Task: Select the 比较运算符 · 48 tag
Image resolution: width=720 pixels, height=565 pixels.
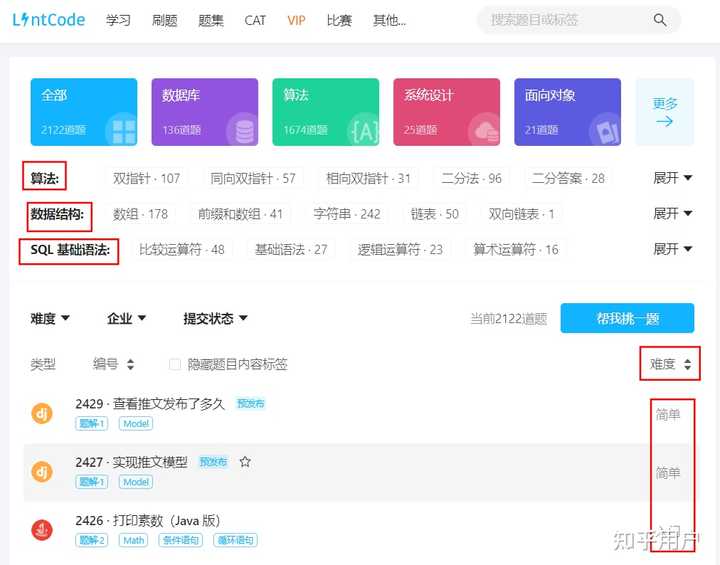Action: [182, 249]
